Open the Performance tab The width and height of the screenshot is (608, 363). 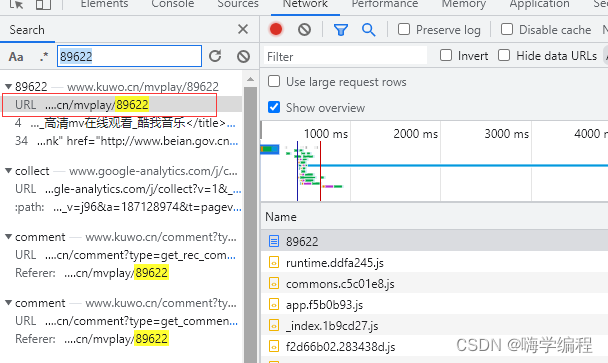[385, 4]
